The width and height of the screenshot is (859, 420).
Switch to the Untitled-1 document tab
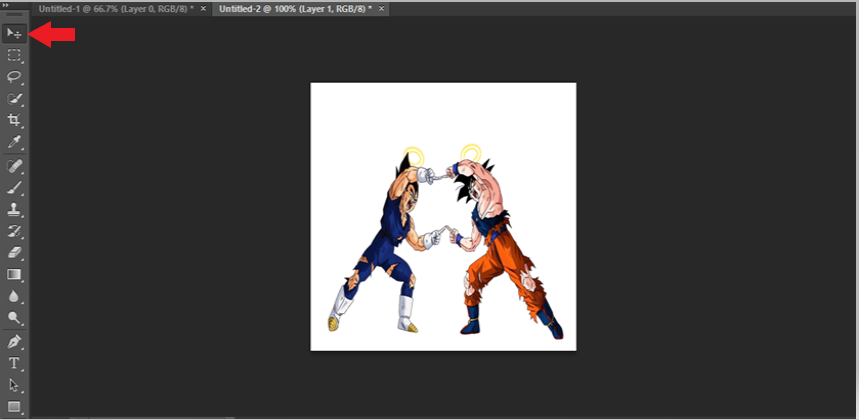(x=116, y=9)
